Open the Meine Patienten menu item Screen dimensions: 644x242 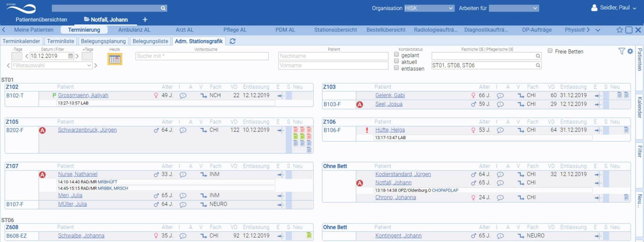point(34,30)
